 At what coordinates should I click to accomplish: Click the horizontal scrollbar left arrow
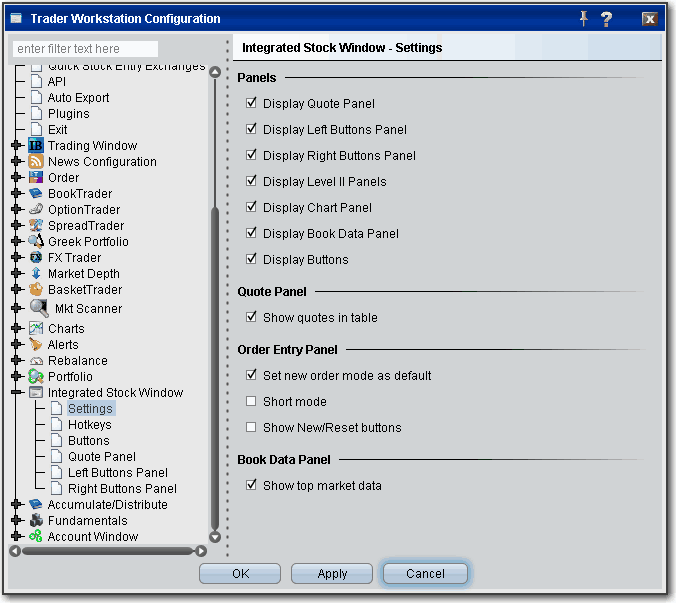pos(15,550)
